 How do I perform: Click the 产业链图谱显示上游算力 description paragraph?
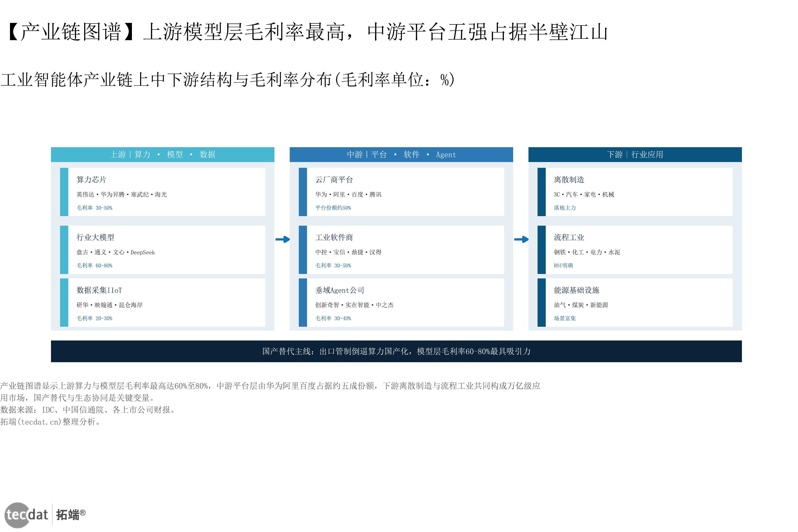coord(270,391)
